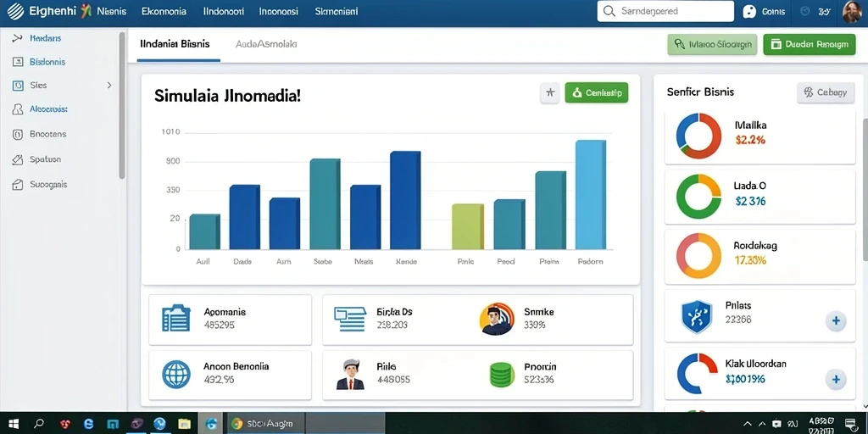Click the Apomanis clipboard icon

tap(176, 319)
